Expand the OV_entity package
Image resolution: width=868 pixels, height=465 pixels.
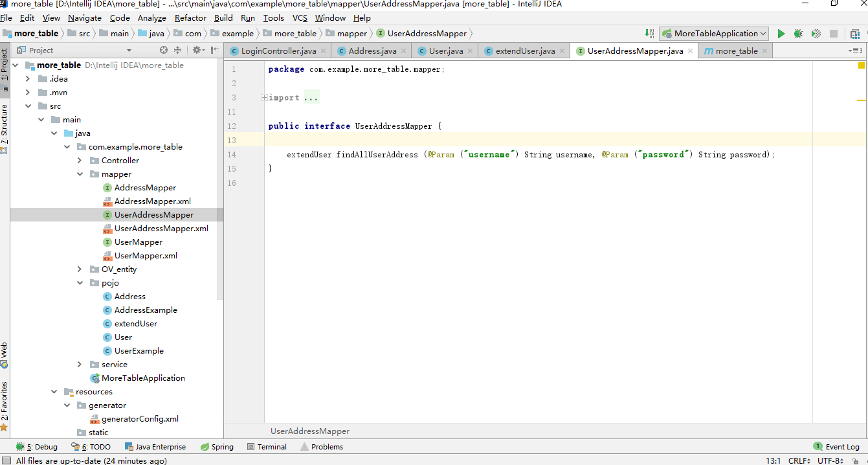(80, 269)
